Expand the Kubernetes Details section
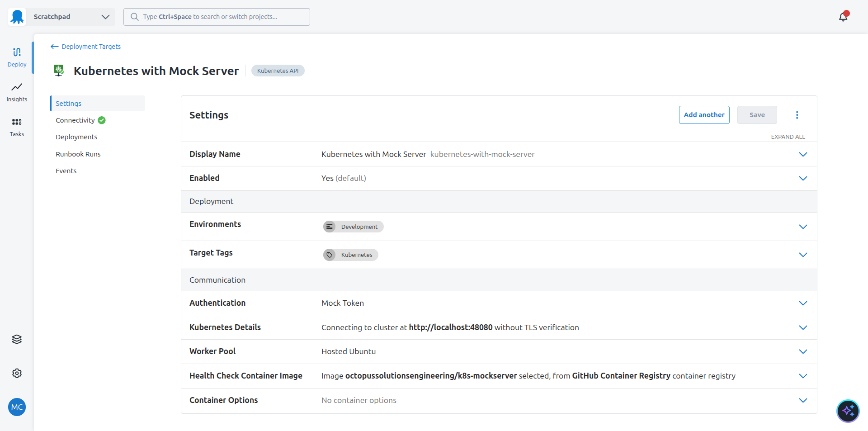This screenshot has height=431, width=868. coord(803,327)
